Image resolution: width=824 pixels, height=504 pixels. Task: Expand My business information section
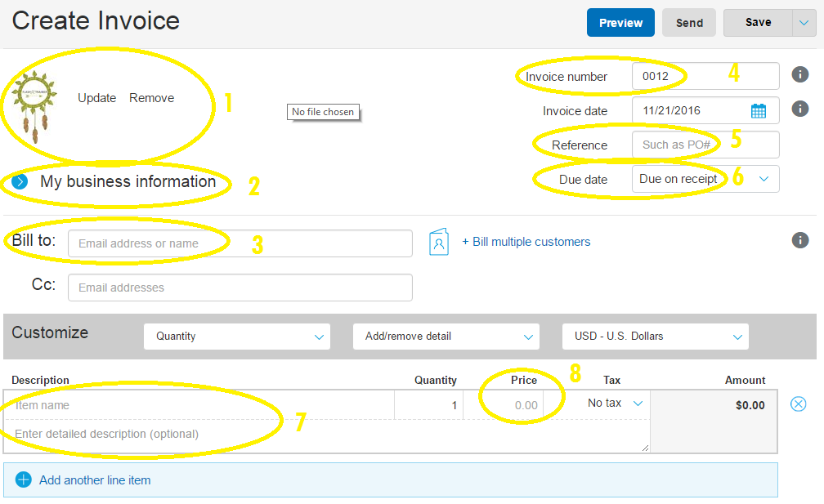pos(20,181)
